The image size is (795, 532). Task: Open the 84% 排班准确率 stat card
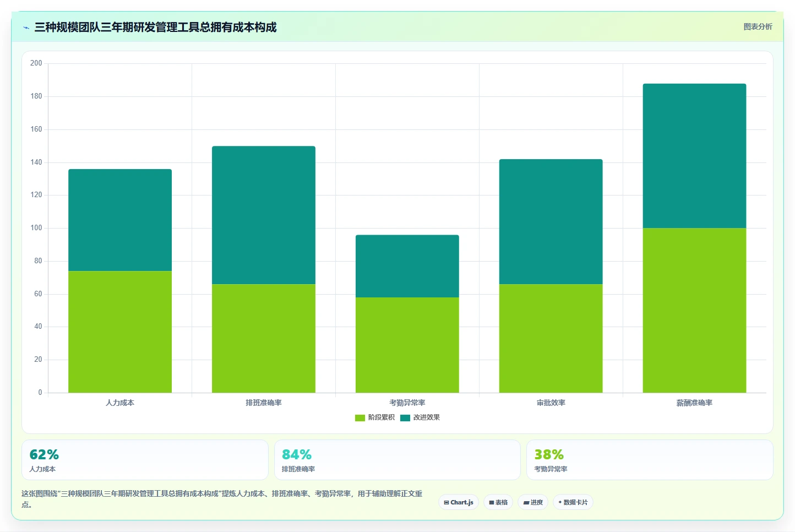[397, 460]
